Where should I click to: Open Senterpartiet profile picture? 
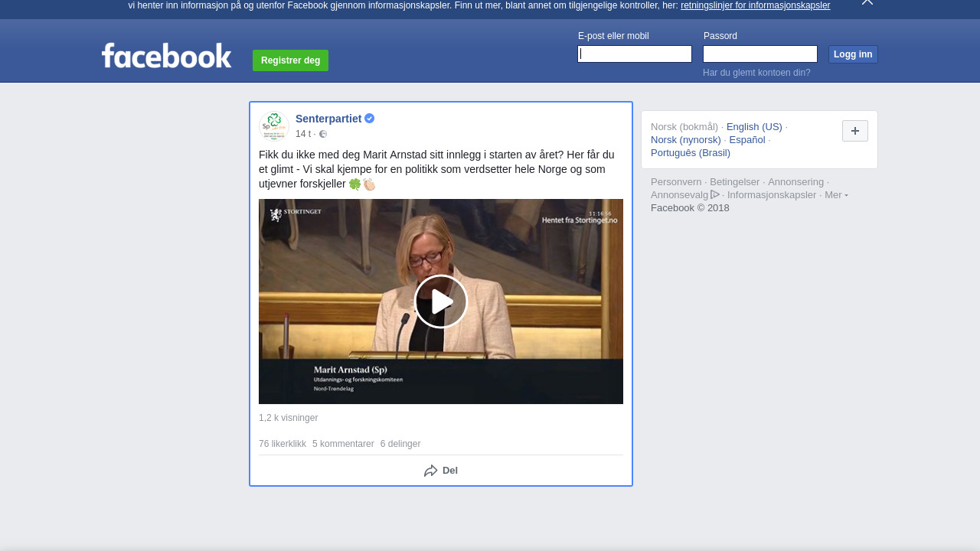coord(273,126)
